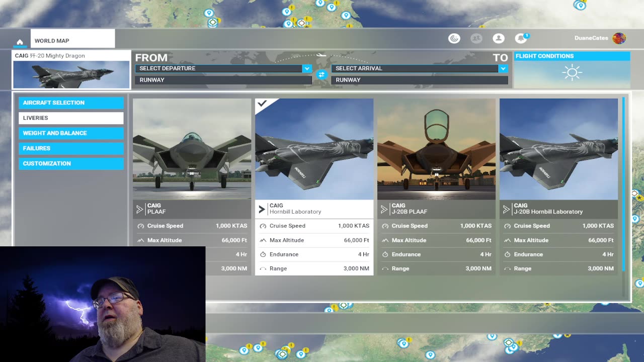The height and width of the screenshot is (362, 644).
Task: Open the DuaneCates account avatar
Action: pos(619,38)
